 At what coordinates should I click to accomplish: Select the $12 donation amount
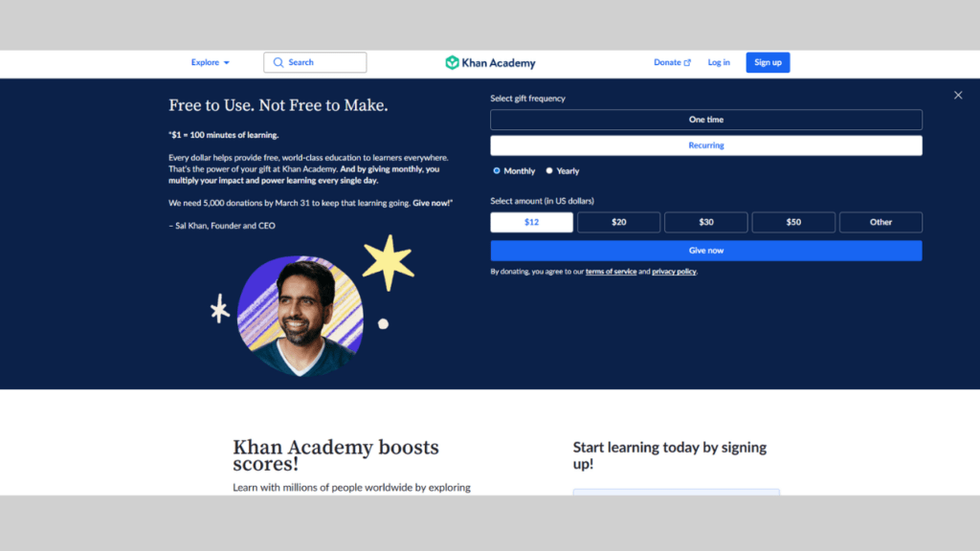coord(531,222)
